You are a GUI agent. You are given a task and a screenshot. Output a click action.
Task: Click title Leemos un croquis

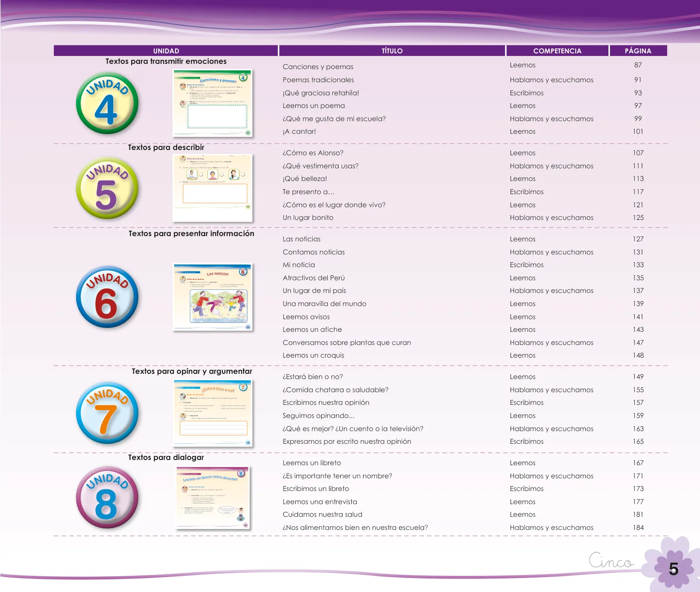313,355
